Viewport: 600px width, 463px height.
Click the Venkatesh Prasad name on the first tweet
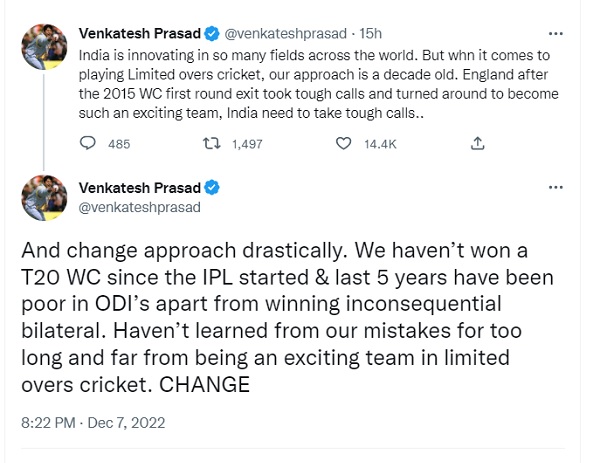click(x=138, y=34)
